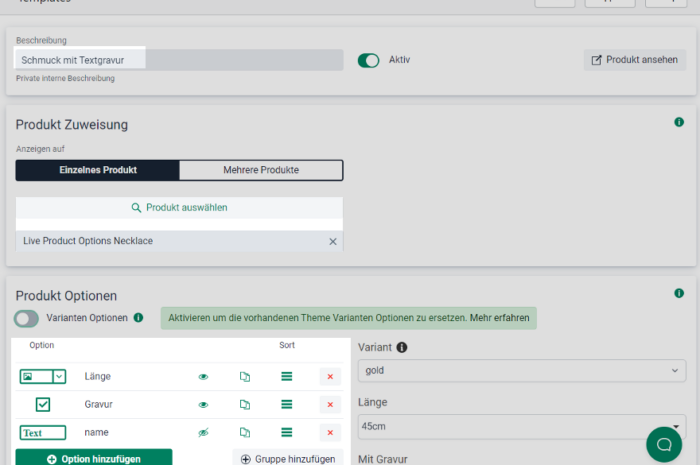This screenshot has width=700, height=465.
Task: Delete the Länge option
Action: click(x=330, y=377)
